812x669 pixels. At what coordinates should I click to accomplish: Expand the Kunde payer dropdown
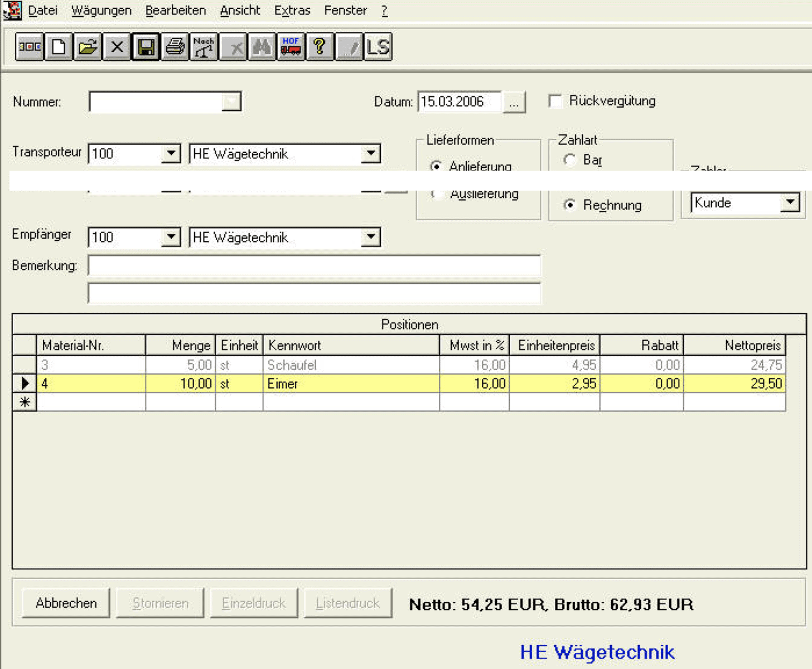(790, 202)
